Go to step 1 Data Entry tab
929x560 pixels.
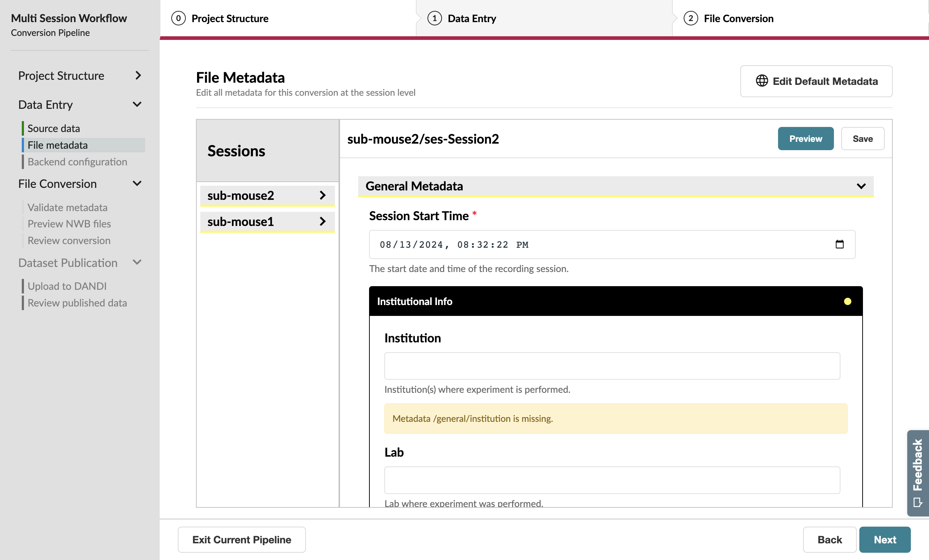click(x=544, y=18)
